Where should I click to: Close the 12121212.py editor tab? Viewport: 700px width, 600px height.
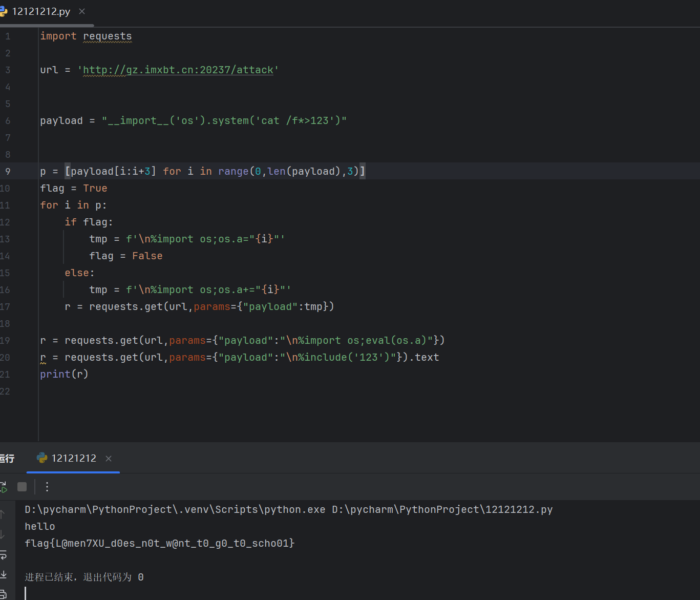82,11
